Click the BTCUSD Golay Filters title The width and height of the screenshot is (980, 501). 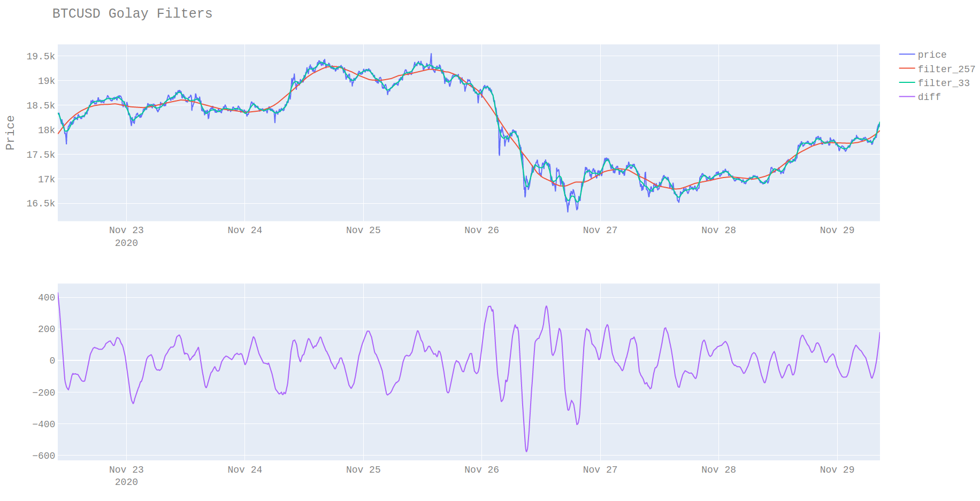click(x=132, y=13)
